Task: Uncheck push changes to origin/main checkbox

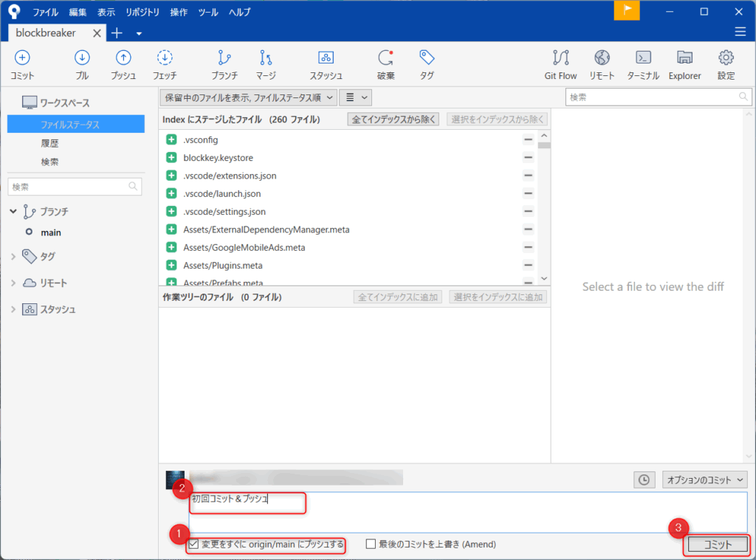Action: pyautogui.click(x=193, y=545)
